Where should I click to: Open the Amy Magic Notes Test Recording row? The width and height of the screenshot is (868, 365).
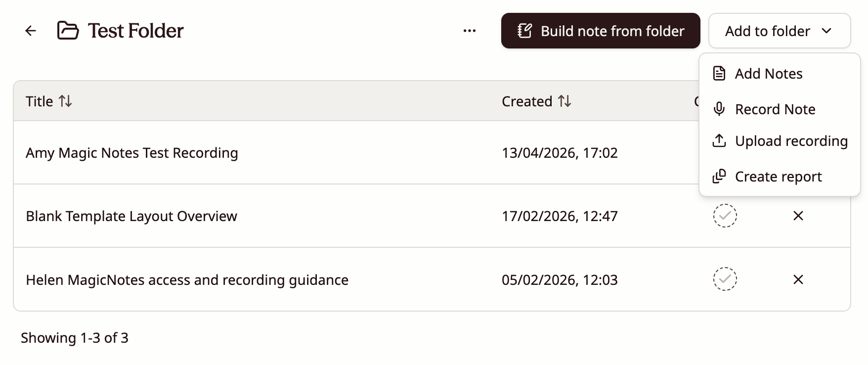[131, 153]
